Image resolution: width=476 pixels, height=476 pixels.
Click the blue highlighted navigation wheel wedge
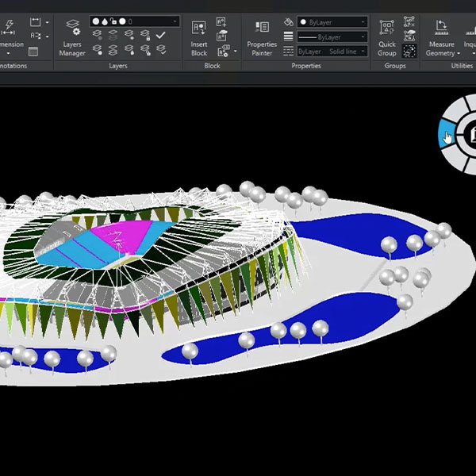445,135
